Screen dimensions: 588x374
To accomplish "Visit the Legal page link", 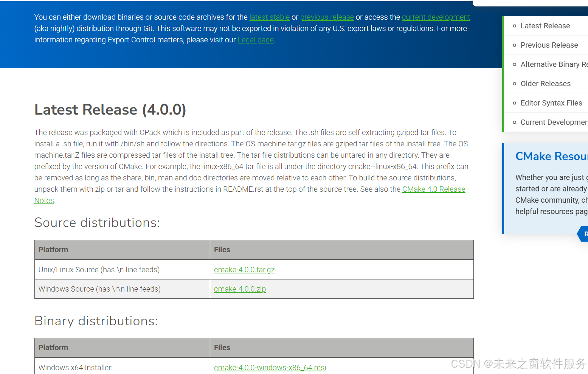I will (x=256, y=40).
